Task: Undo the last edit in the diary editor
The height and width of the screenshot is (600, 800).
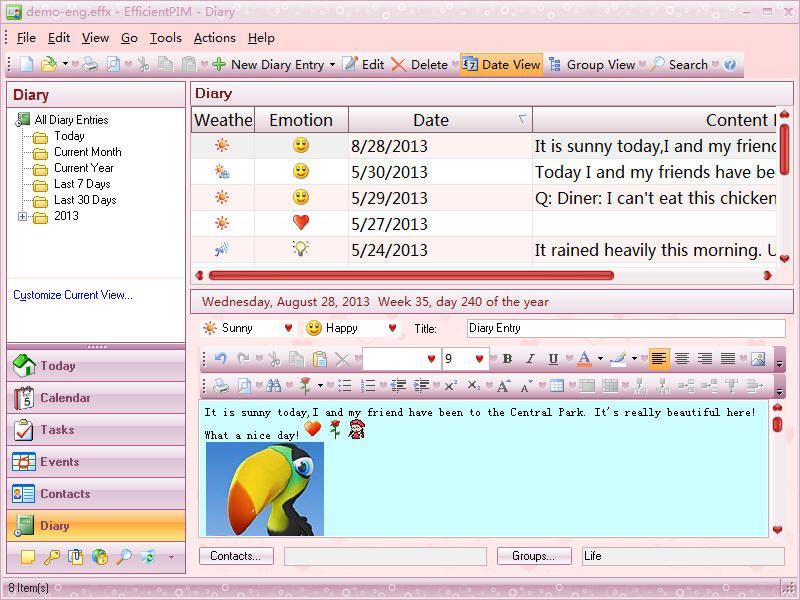Action: (x=220, y=359)
